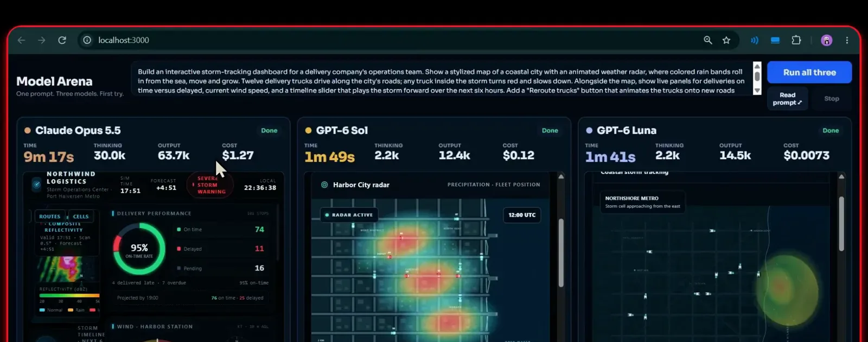Click the prompt box scroll-down arrow
The width and height of the screenshot is (868, 342).
[757, 91]
